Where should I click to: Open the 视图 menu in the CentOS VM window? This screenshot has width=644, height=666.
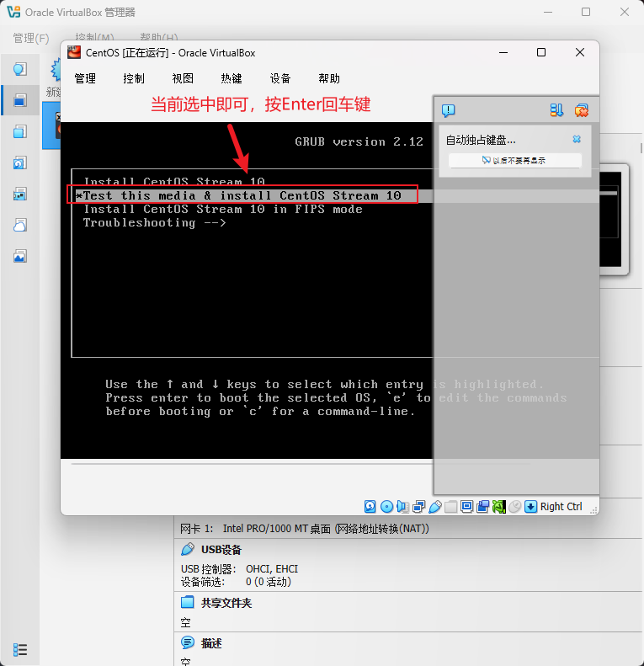coord(183,78)
